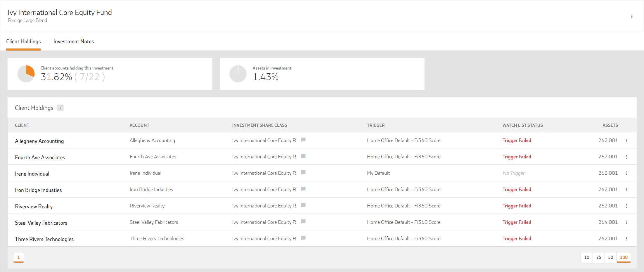
Task: Open the Allegheny Accounting client link
Action: click(39, 141)
